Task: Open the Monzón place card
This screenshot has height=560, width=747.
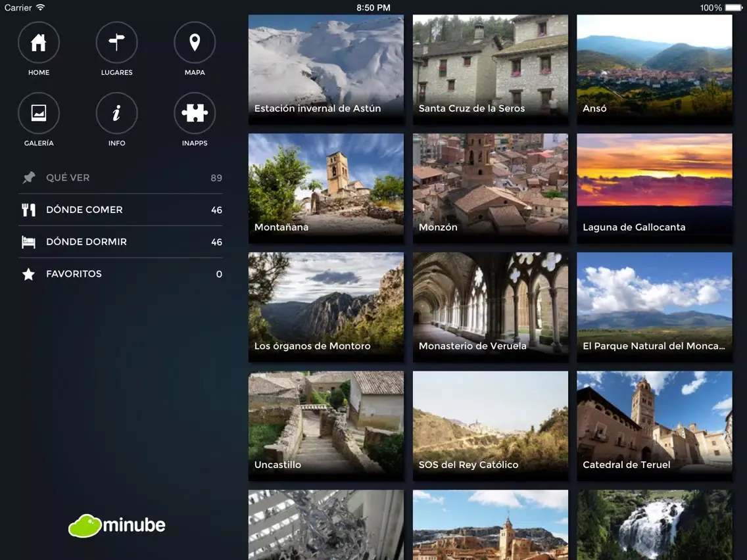Action: pos(491,189)
